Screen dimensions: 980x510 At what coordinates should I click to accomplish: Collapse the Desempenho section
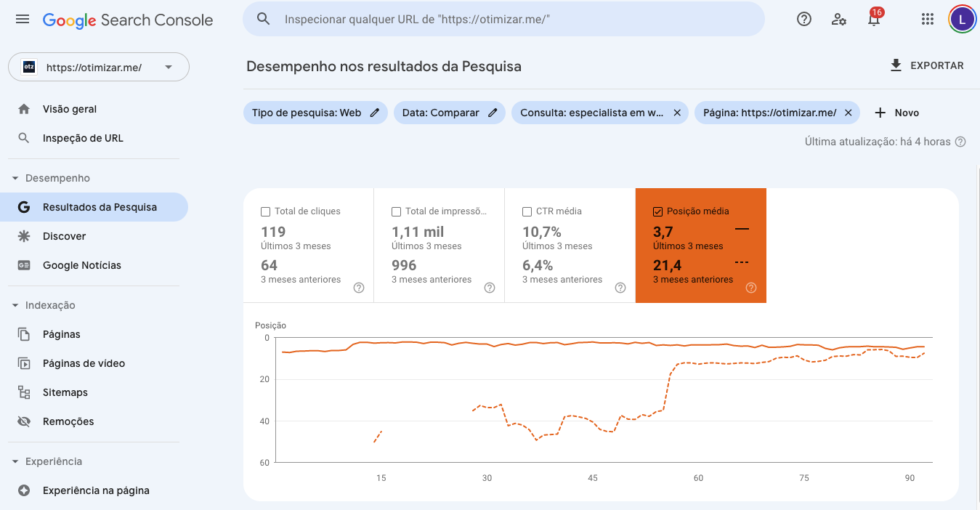tap(15, 178)
